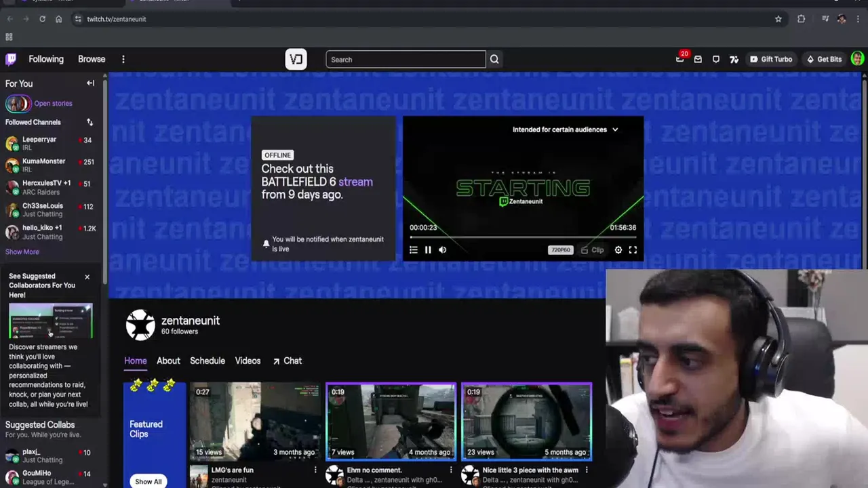Play the Nice little 3 piece clip thumbnail

pos(527,422)
